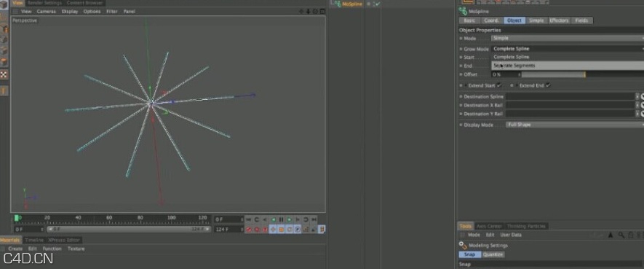Click the Snap button
The width and height of the screenshot is (644, 269).
pyautogui.click(x=469, y=254)
